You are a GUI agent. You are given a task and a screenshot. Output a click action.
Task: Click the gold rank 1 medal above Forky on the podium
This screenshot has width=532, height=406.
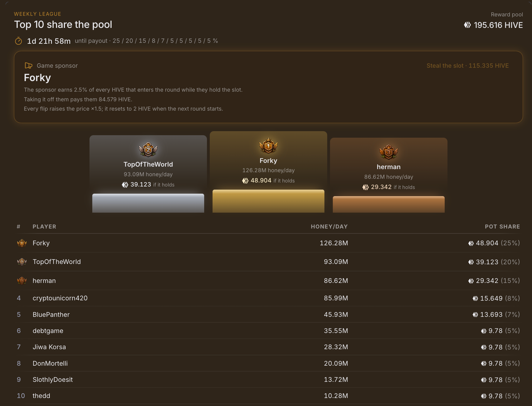coord(268,146)
